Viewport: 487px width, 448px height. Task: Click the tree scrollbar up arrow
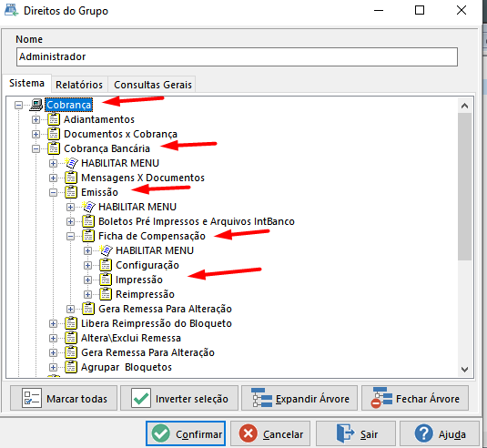tap(464, 106)
